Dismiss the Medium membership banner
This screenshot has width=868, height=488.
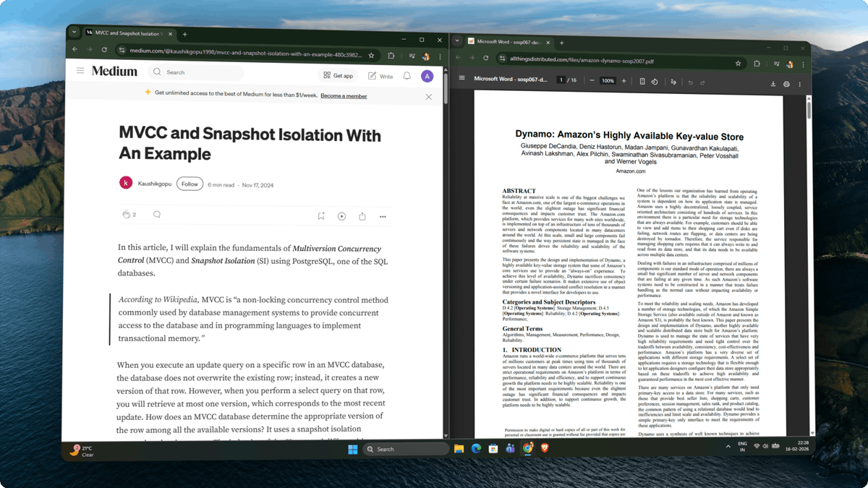point(428,96)
